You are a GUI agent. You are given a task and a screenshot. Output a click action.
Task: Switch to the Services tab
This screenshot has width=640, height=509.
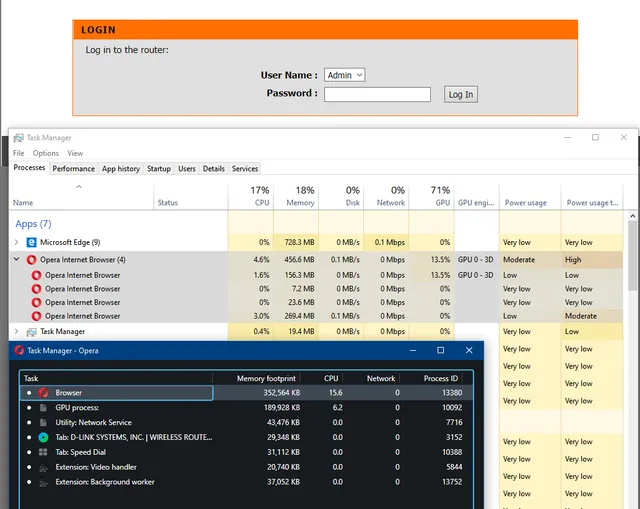245,169
